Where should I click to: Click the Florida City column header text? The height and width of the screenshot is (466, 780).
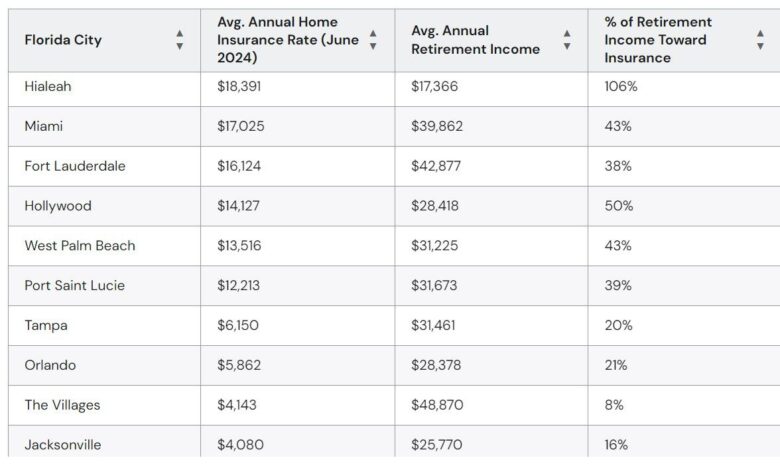63,40
